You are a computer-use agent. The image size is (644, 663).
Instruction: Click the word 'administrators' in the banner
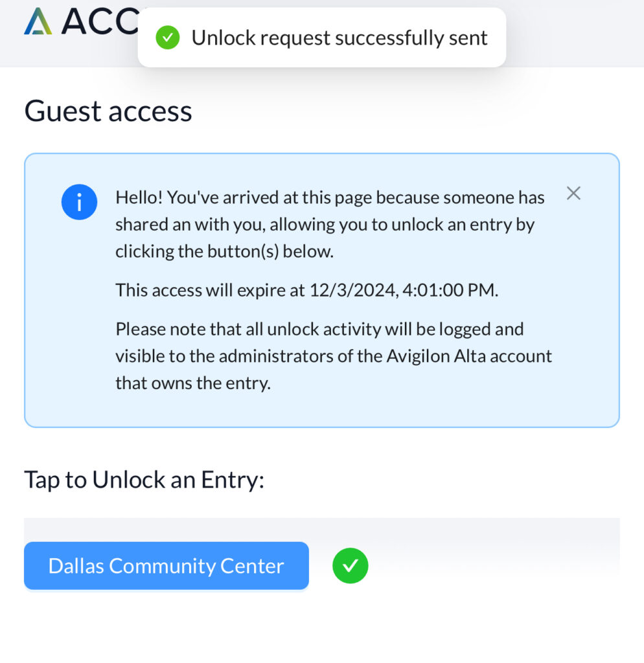coord(276,356)
